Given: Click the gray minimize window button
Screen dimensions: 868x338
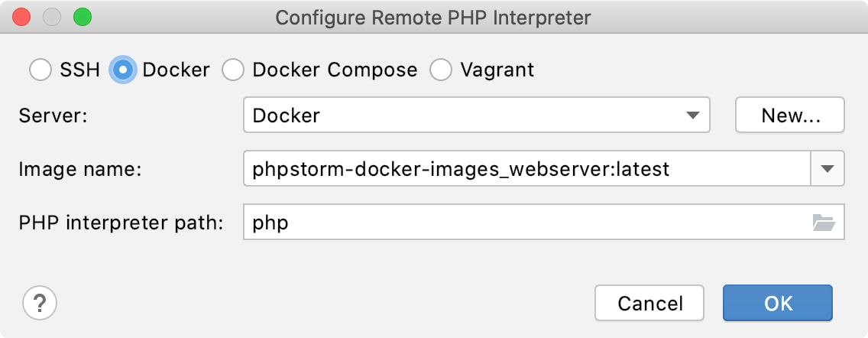Looking at the screenshot, I should pyautogui.click(x=52, y=17).
